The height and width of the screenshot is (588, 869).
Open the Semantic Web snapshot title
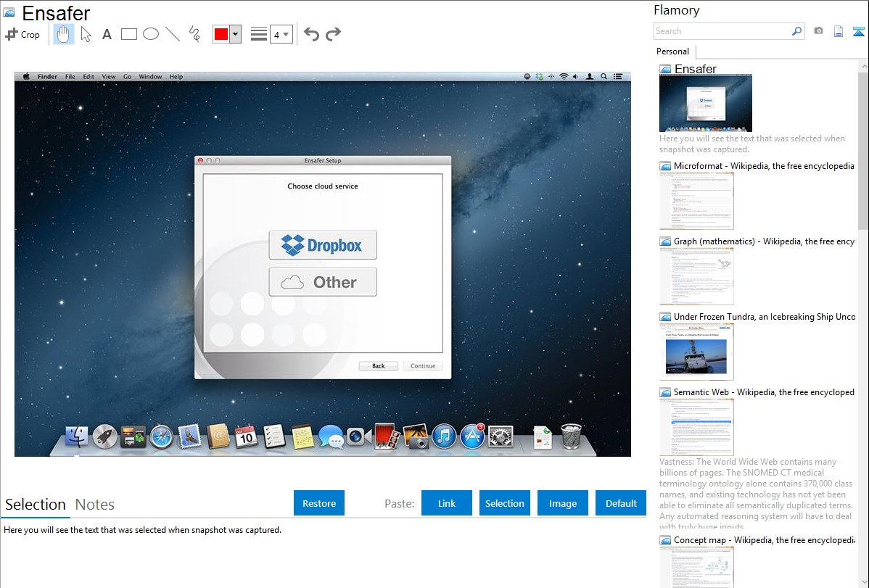pos(764,392)
